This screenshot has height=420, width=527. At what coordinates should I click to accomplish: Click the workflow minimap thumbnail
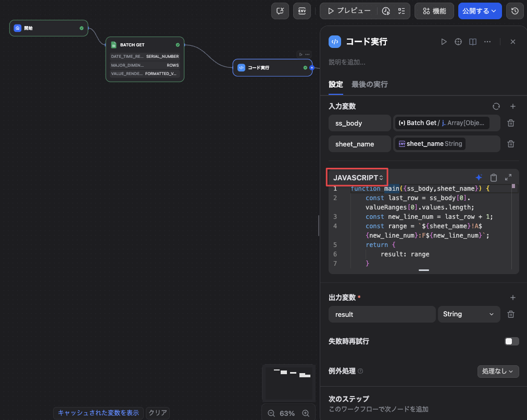point(288,382)
